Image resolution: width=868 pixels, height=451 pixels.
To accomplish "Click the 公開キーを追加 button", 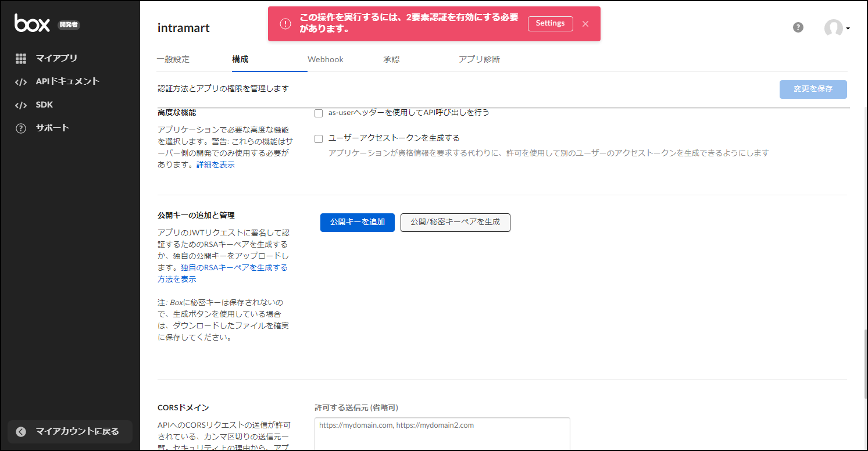I will pos(358,222).
